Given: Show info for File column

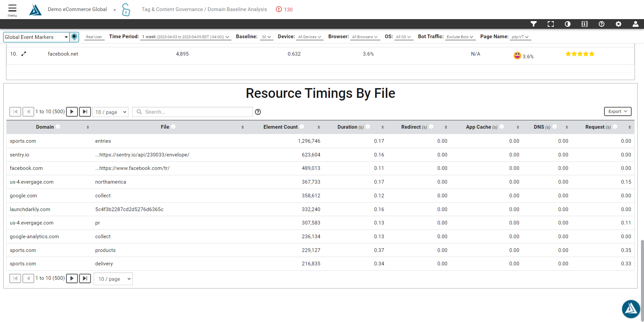Looking at the screenshot, I should point(173,126).
